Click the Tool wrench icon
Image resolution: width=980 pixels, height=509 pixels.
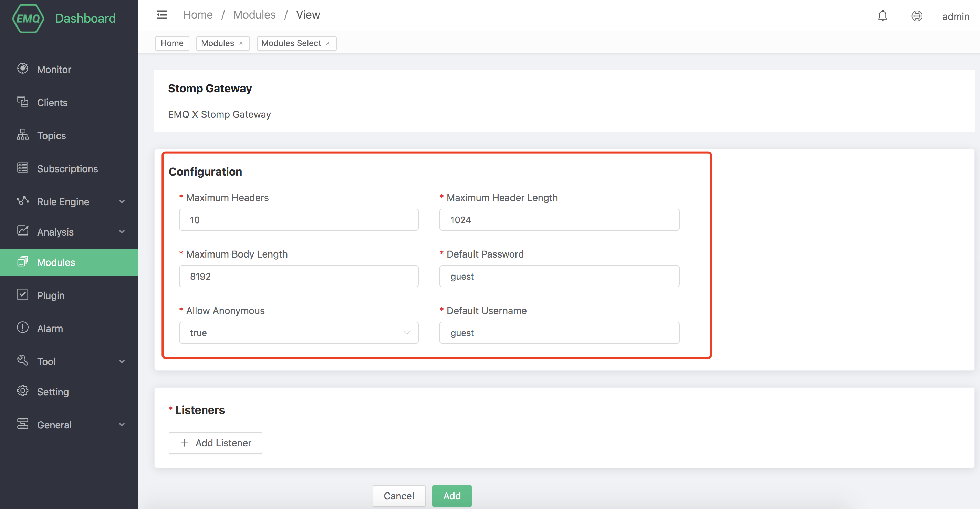(22, 360)
